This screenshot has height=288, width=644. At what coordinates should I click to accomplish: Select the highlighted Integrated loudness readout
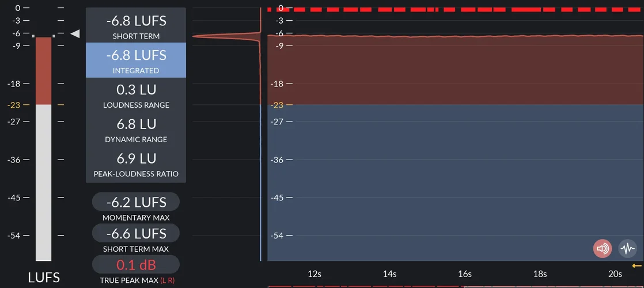(x=136, y=60)
